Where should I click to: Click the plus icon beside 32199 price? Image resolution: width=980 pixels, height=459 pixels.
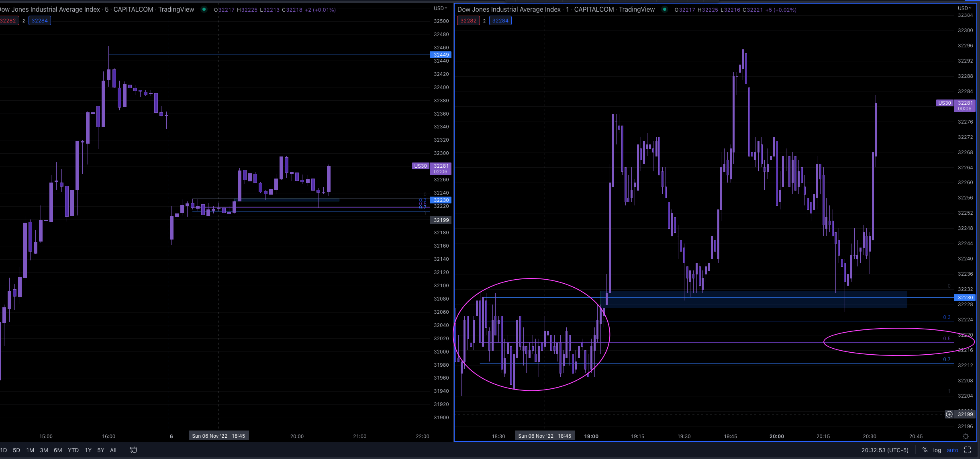949,414
